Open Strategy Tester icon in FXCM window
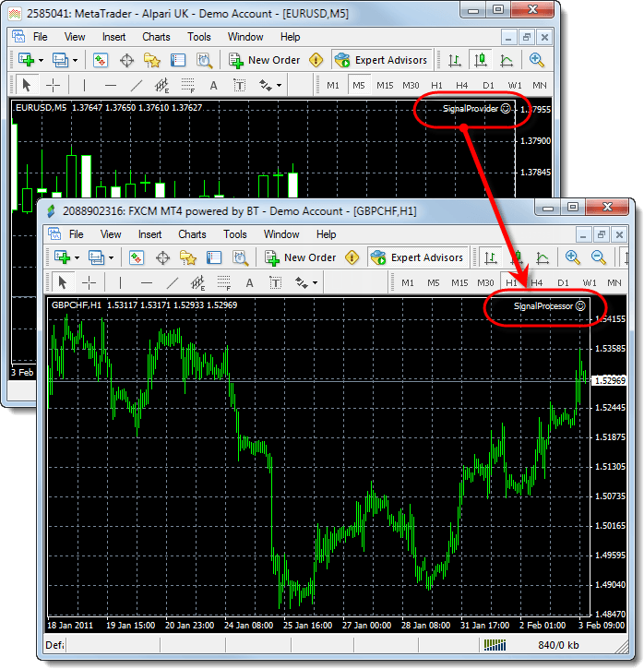 (240, 257)
